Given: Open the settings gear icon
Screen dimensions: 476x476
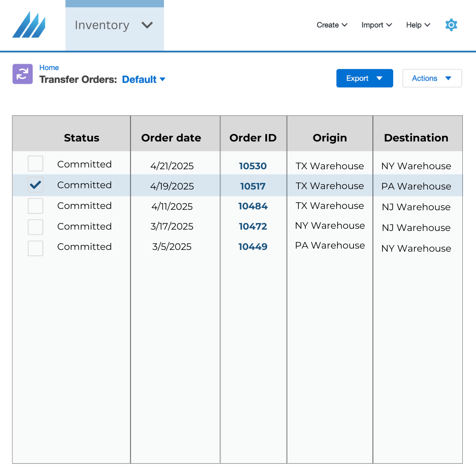Looking at the screenshot, I should pyautogui.click(x=451, y=25).
